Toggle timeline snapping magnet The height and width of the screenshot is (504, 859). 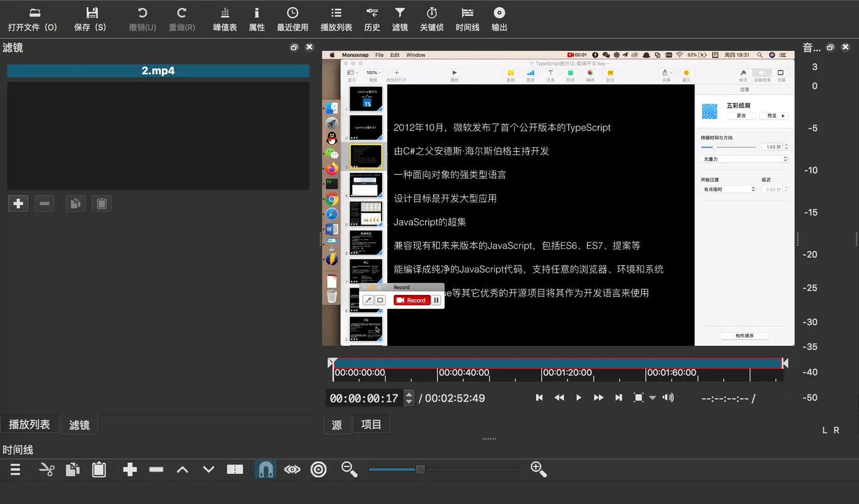tap(265, 470)
